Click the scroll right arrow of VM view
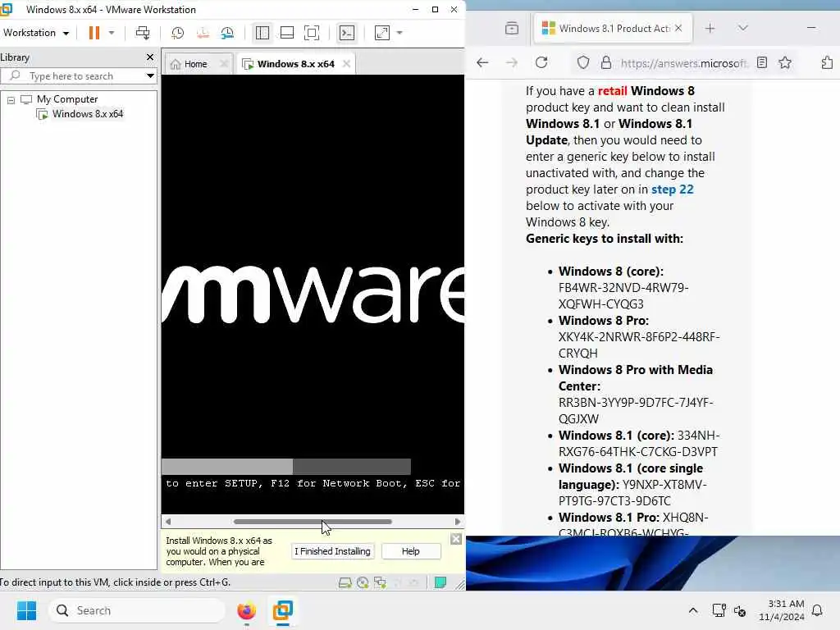The height and width of the screenshot is (630, 840). pyautogui.click(x=458, y=521)
